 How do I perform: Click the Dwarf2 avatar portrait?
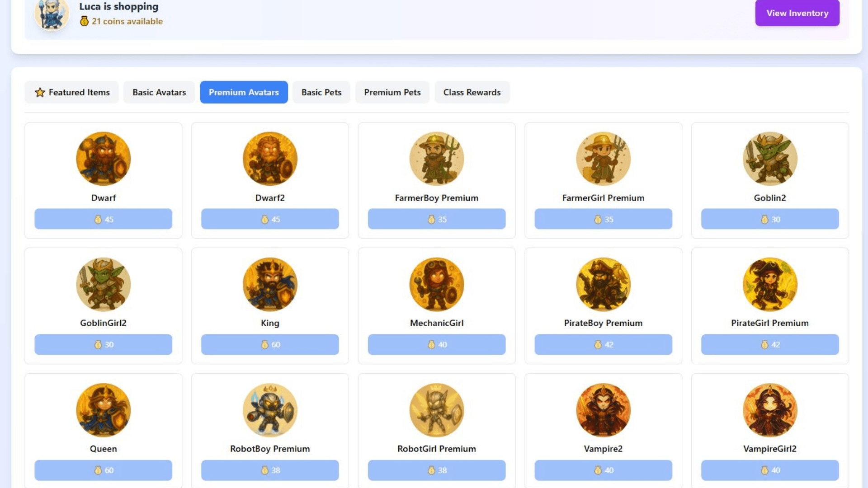[x=270, y=159]
